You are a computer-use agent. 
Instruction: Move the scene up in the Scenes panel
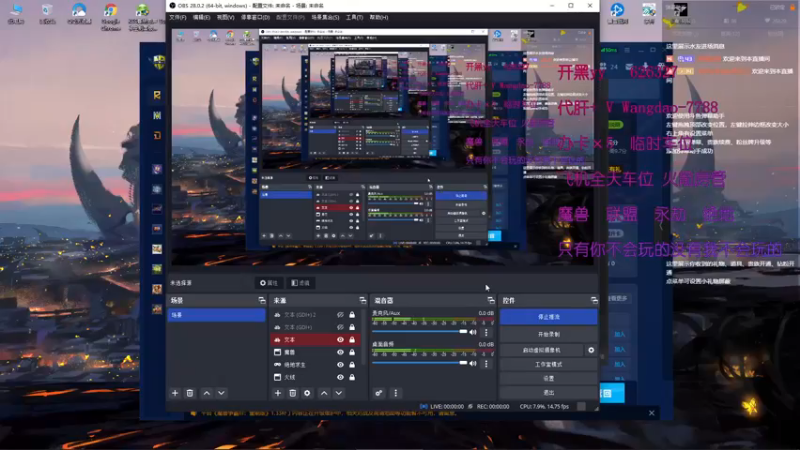point(207,393)
